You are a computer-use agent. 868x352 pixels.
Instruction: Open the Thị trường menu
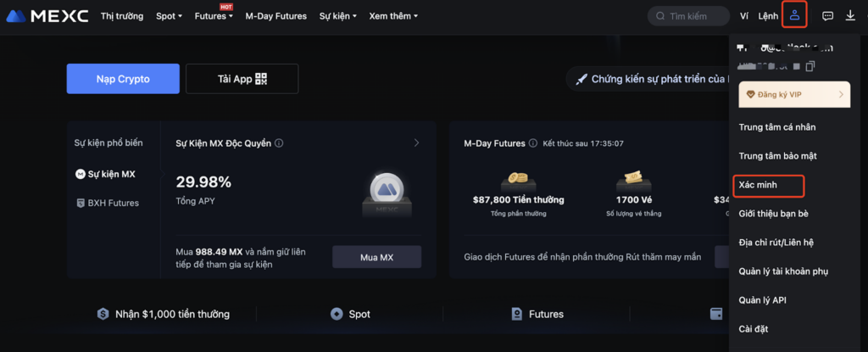click(x=121, y=16)
